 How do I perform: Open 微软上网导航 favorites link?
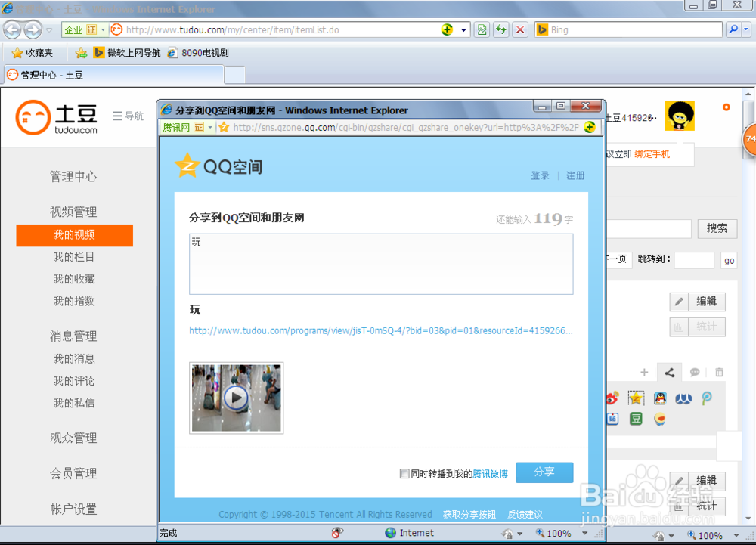pyautogui.click(x=127, y=52)
